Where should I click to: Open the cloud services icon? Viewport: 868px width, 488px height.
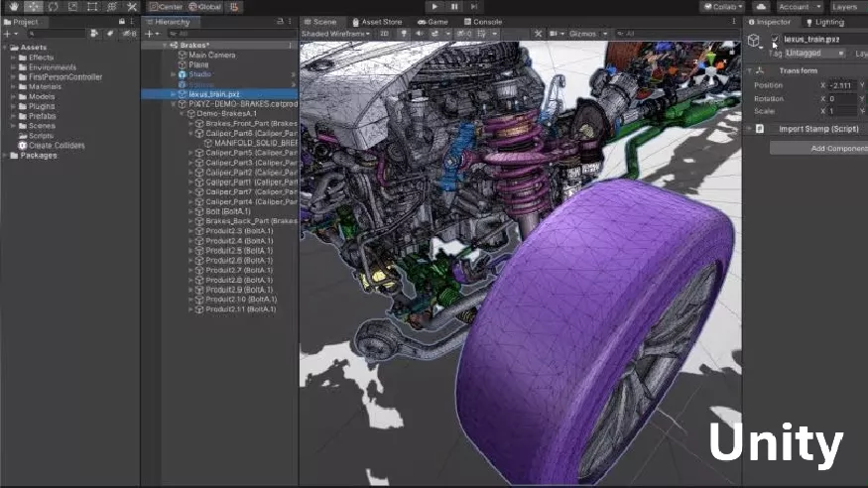[761, 7]
